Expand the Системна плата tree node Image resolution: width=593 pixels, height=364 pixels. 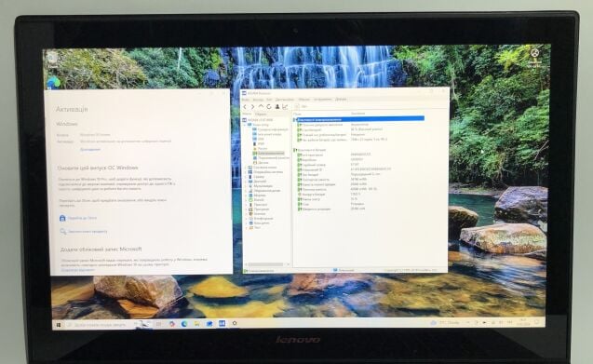(245, 168)
